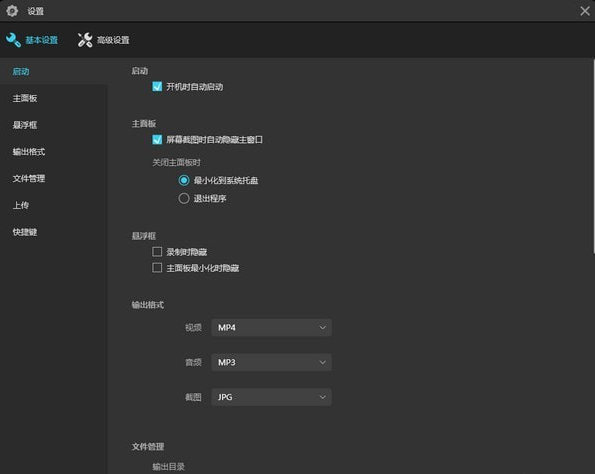Screen dimensions: 595x474
Task: Click the settings gear icon in title bar
Action: click(x=12, y=11)
